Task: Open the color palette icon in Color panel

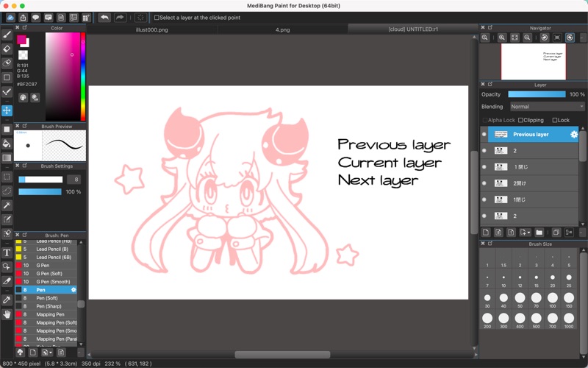Action: click(24, 98)
